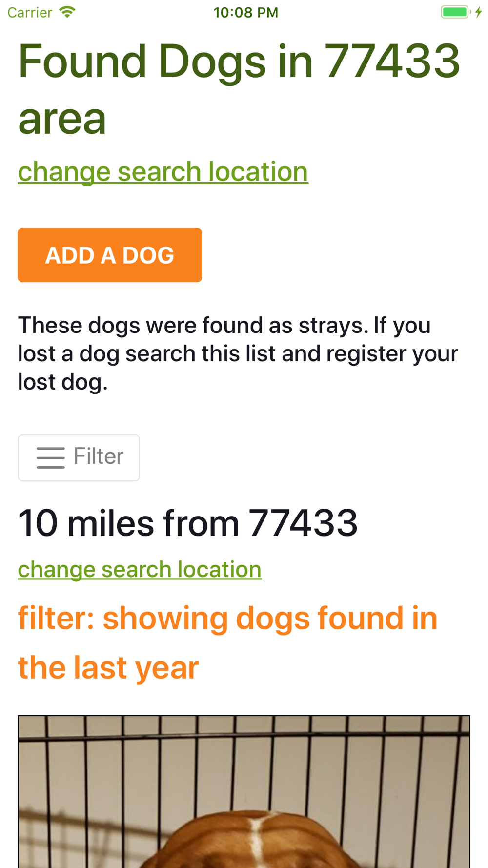Open the found dog photo thumbnail
The height and width of the screenshot is (868, 488).
[x=244, y=791]
